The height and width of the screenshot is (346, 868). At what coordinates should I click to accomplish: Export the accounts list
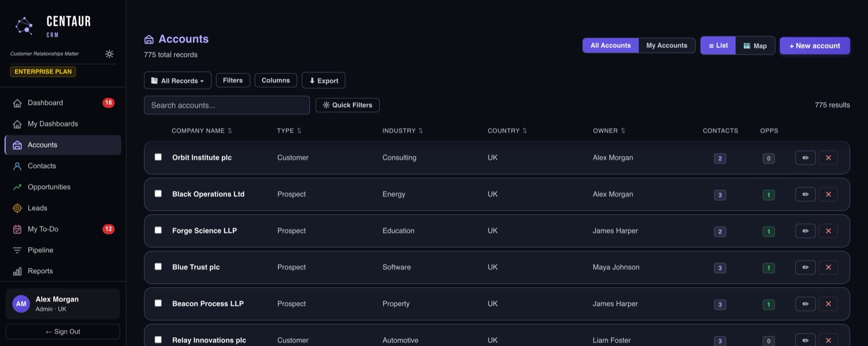point(323,80)
